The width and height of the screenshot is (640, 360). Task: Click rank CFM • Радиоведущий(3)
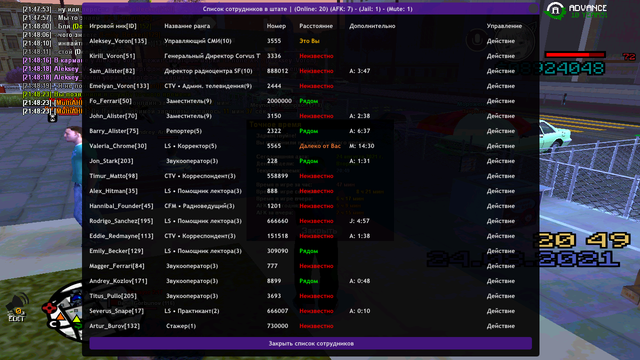(x=200, y=206)
